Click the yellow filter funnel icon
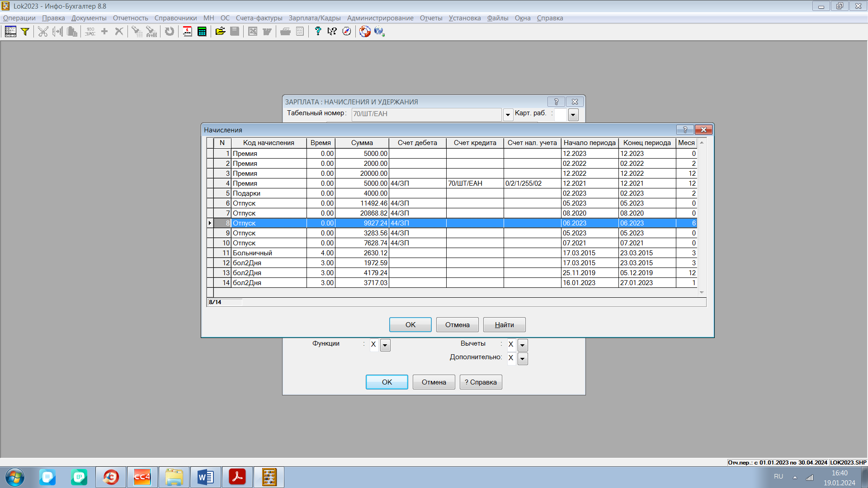Screen dimensions: 868x488 [25, 32]
